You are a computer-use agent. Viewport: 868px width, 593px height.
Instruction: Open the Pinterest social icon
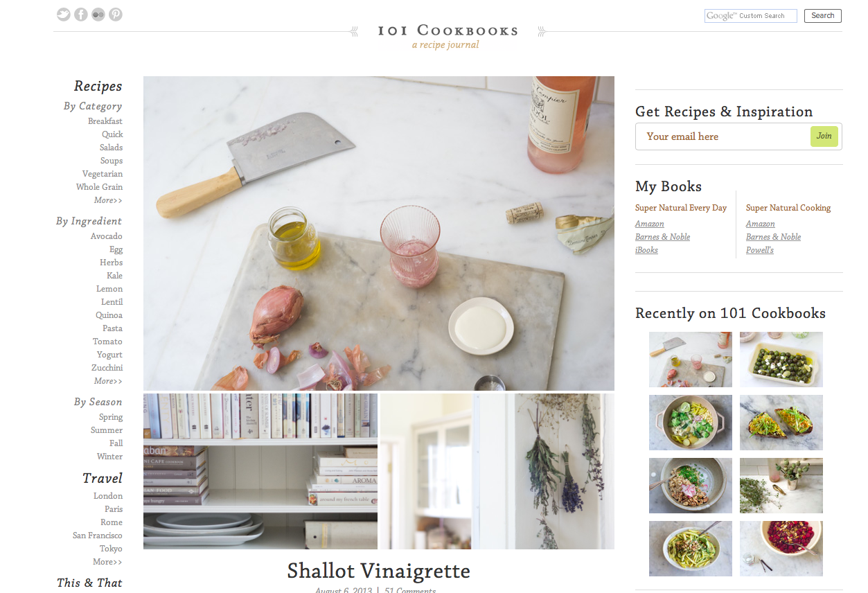coord(116,15)
